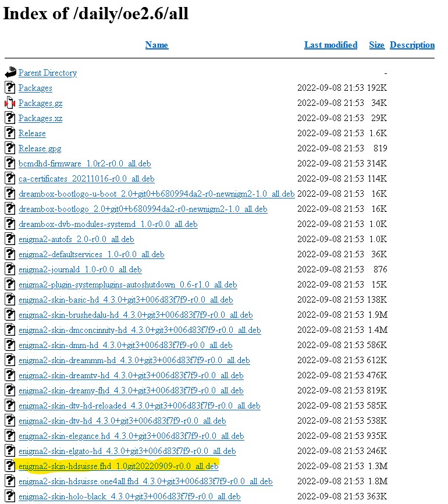The width and height of the screenshot is (448, 504).
Task: Click the file icon beside ca-certificates package
Action: pos(10,179)
